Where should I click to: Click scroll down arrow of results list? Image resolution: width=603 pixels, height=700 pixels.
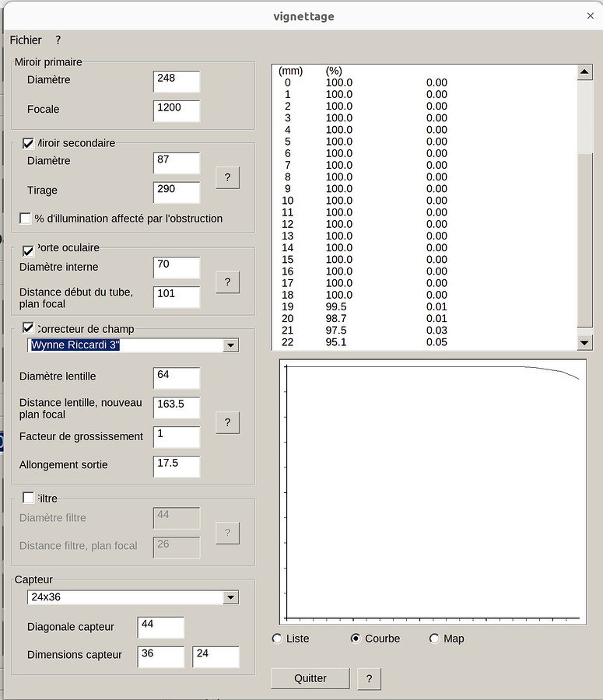pyautogui.click(x=584, y=342)
